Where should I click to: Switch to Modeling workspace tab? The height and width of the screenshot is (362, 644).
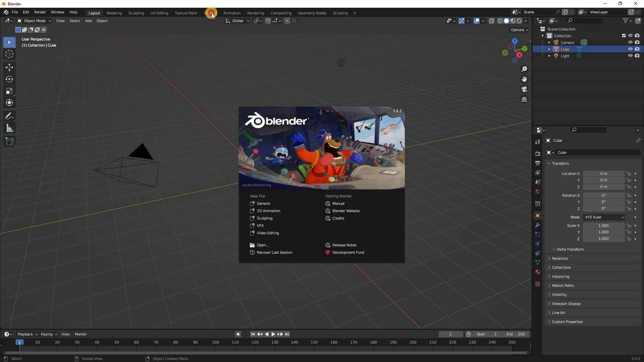pyautogui.click(x=114, y=13)
